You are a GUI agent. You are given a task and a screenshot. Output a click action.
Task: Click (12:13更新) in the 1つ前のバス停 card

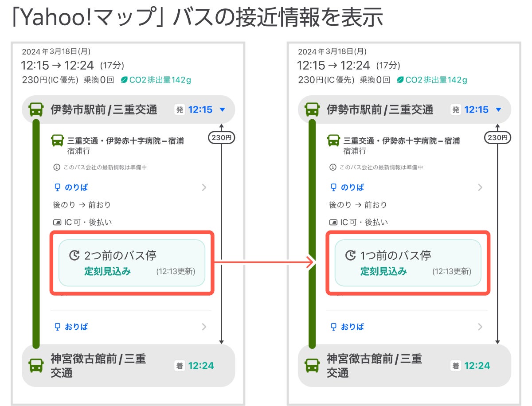(x=452, y=272)
